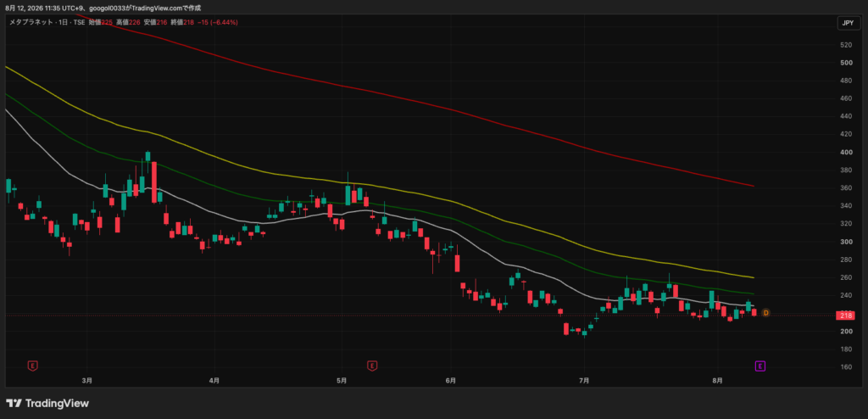Open the red earnings marker beside 5月
Image resolution: width=868 pixels, height=419 pixels.
(373, 366)
